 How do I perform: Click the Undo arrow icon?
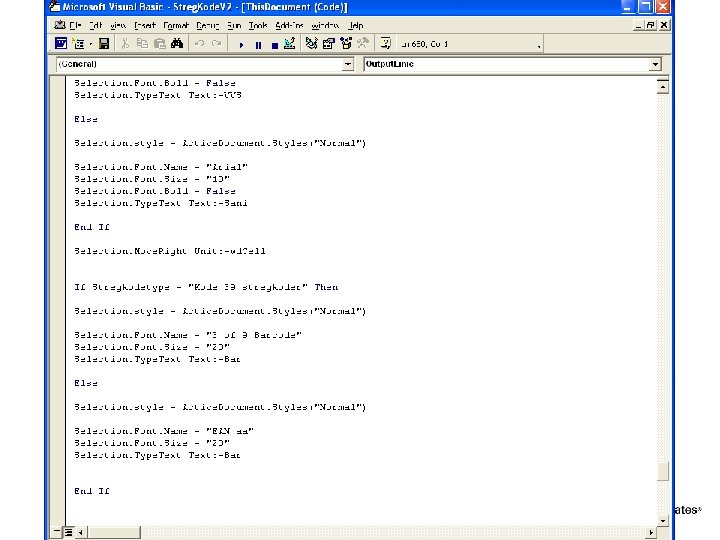click(199, 44)
